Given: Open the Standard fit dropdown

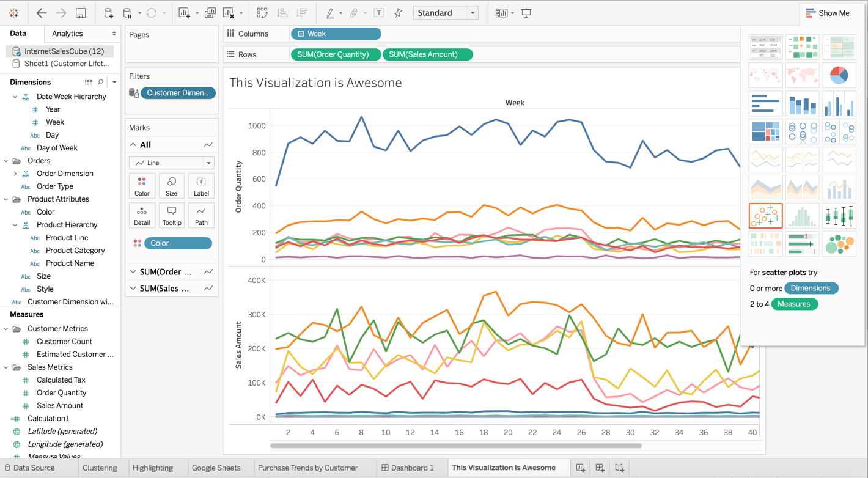Looking at the screenshot, I should click(x=446, y=12).
